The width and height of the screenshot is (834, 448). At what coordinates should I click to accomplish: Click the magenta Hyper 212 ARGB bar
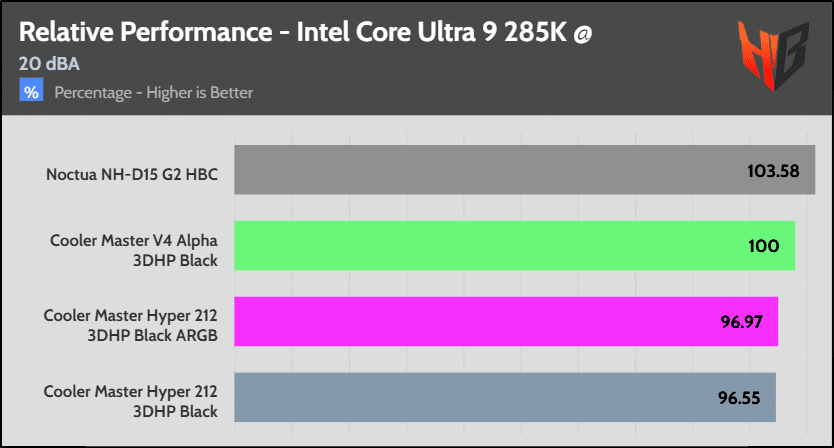click(480, 322)
